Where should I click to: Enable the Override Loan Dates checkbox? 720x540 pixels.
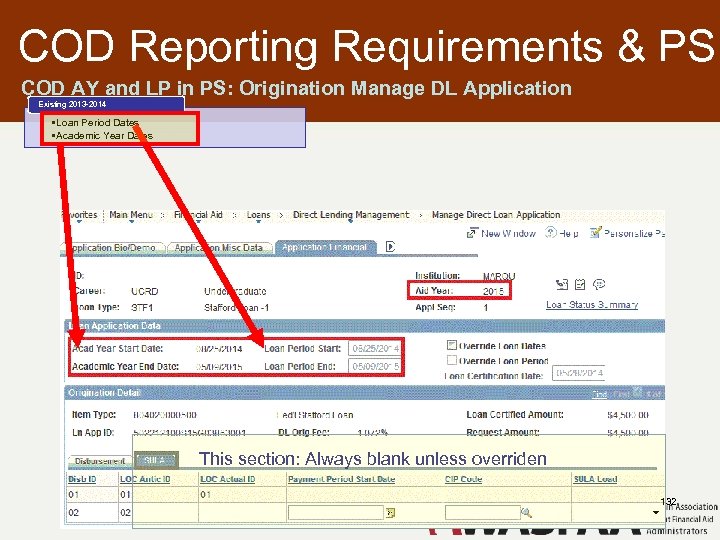(452, 345)
